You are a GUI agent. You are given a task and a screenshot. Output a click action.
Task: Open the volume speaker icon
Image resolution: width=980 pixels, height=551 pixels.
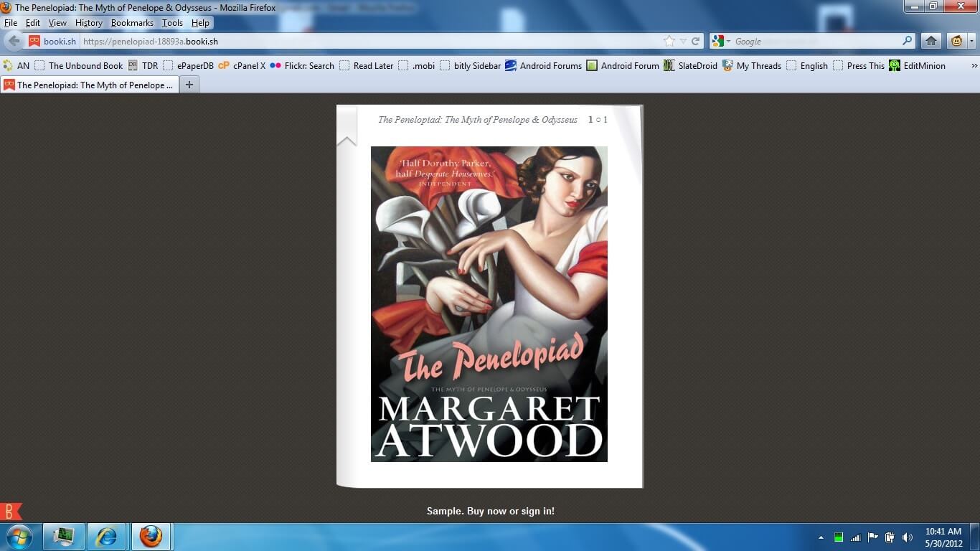click(908, 537)
